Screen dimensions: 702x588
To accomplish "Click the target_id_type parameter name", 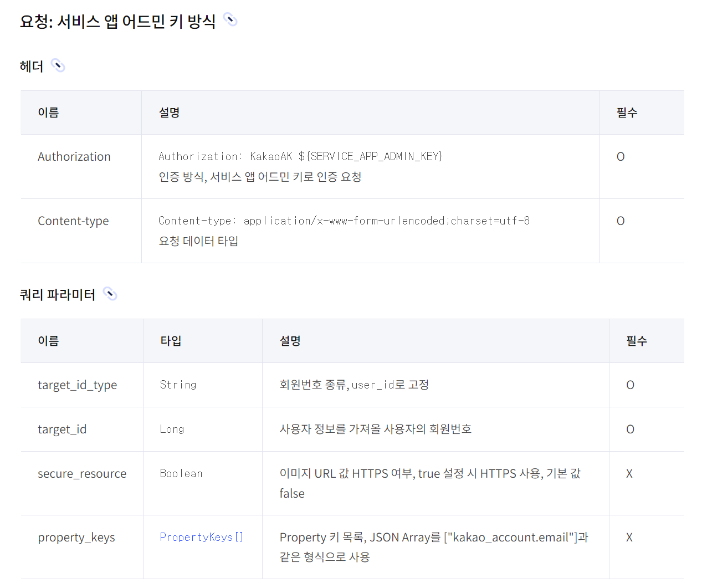I will (77, 385).
